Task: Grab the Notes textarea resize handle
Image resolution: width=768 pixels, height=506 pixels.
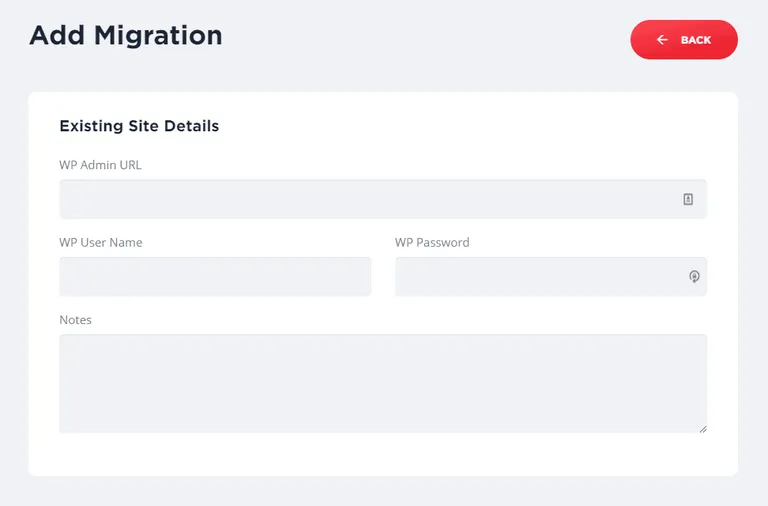Action: coord(703,429)
